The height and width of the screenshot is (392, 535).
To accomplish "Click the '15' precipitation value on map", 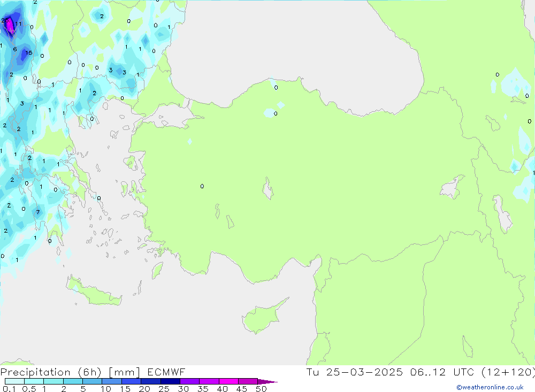I will pos(29,52).
